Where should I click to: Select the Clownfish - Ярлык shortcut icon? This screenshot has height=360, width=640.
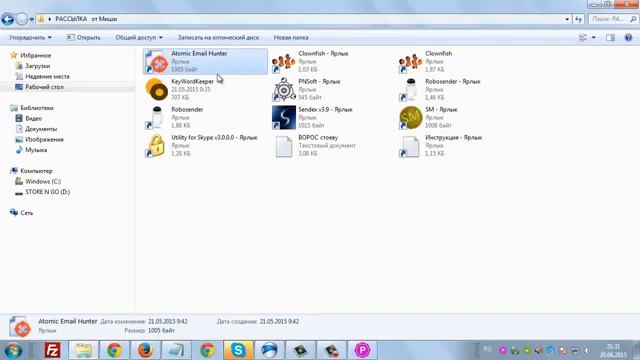[284, 62]
